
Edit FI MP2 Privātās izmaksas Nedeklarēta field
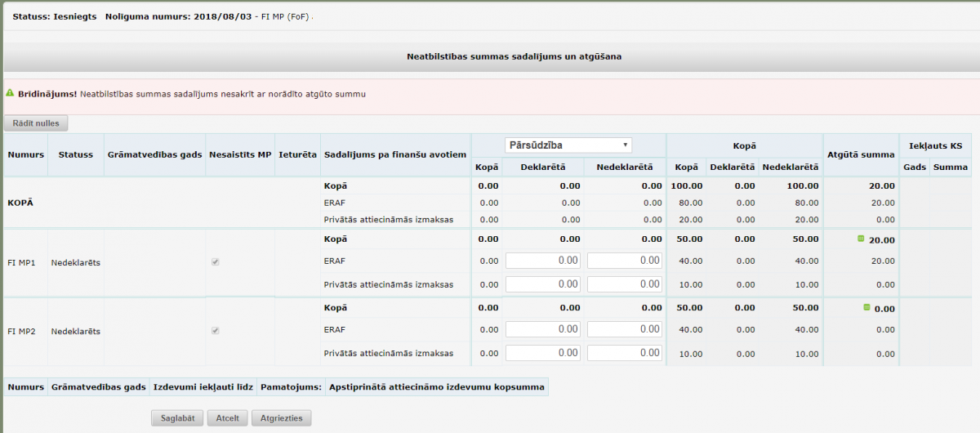pos(624,353)
